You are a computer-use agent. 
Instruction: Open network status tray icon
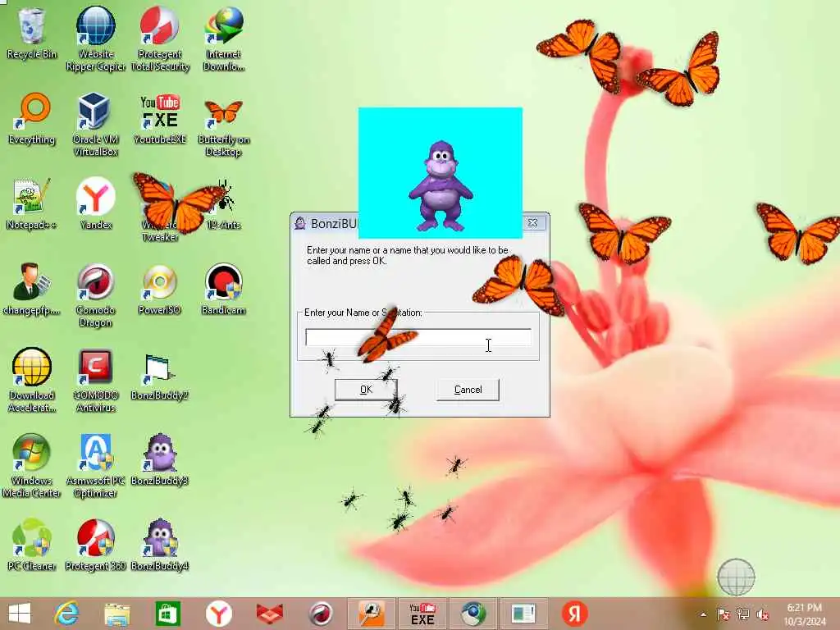tap(742, 614)
